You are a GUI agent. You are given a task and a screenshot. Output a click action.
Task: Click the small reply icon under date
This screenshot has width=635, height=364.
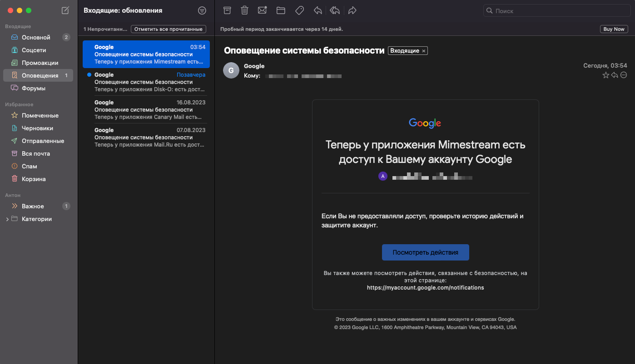click(615, 75)
